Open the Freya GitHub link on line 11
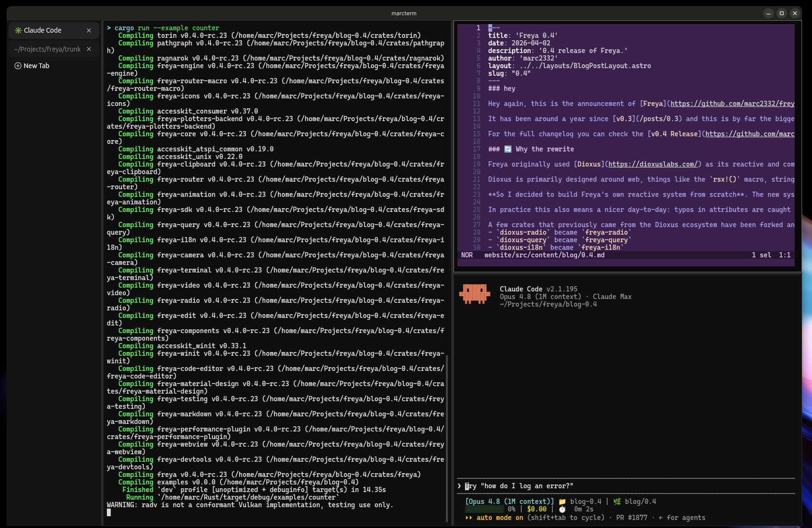 tap(732, 104)
